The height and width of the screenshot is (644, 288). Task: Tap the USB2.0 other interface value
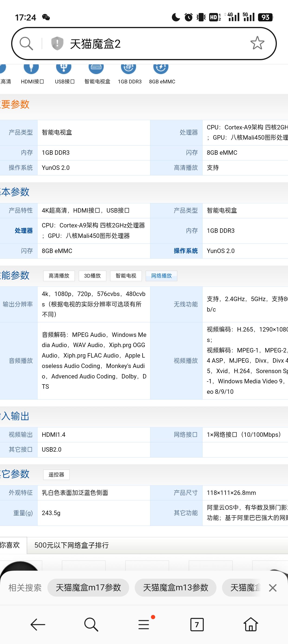pyautogui.click(x=52, y=449)
